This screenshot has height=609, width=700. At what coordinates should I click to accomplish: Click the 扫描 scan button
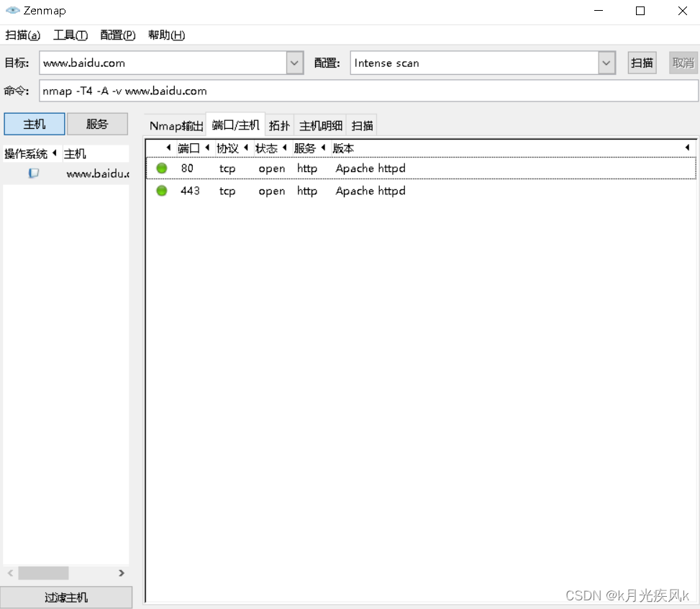[x=642, y=63]
